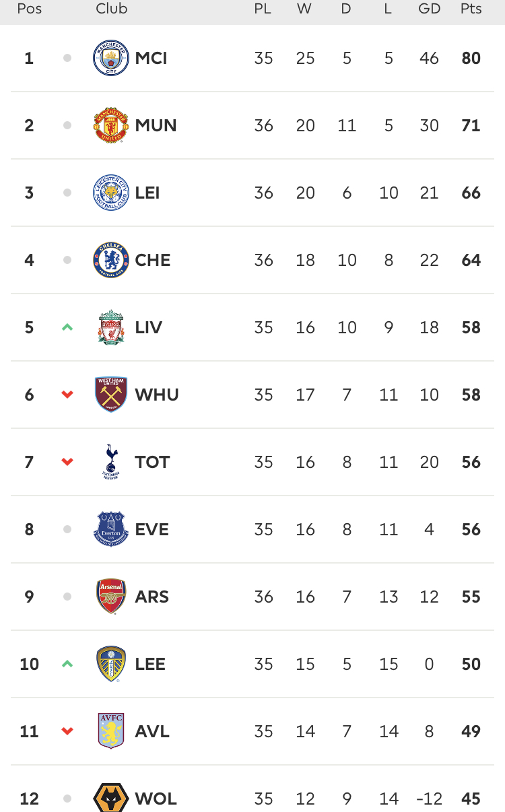Select the Everton club badge
Viewport: 505px width, 812px height.
111,529
